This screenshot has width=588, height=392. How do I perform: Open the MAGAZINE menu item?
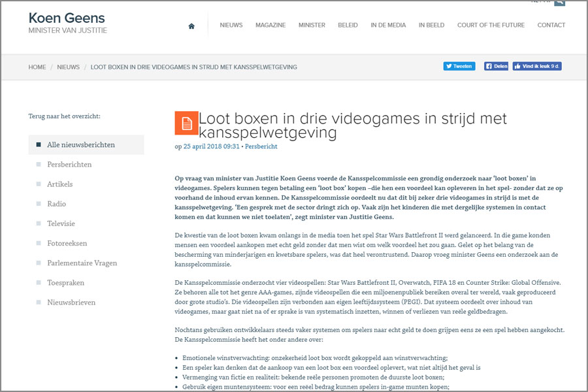coord(270,25)
